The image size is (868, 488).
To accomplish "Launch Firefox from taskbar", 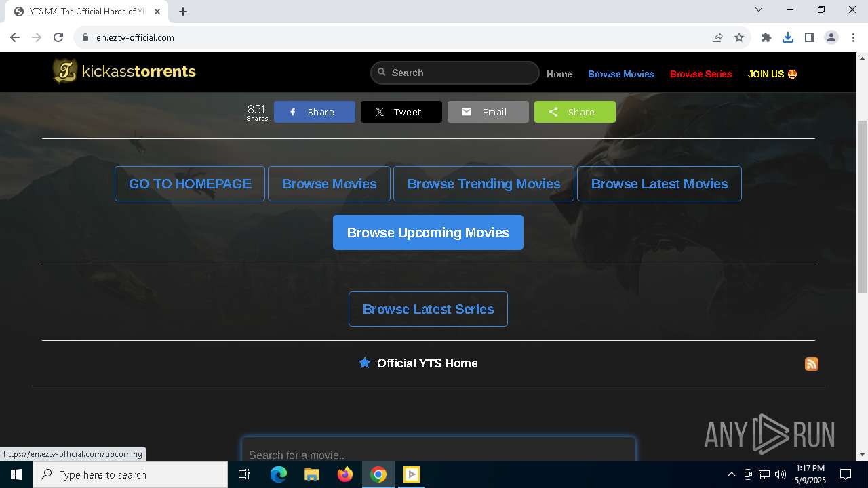I will (x=345, y=474).
